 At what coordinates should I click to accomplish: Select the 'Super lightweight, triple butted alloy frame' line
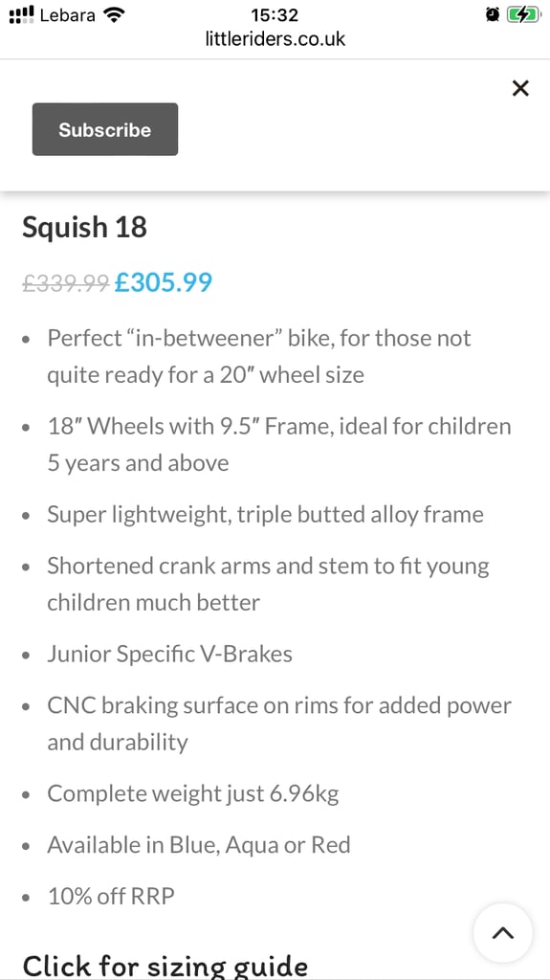click(x=266, y=514)
